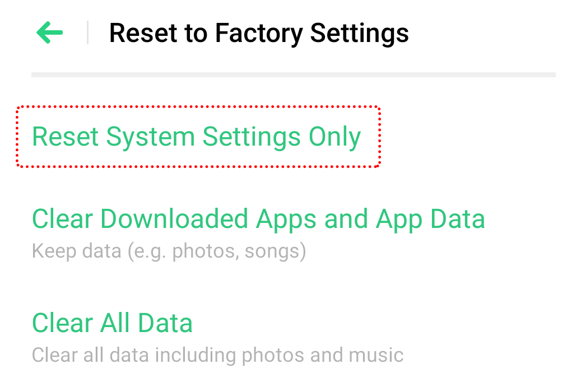Tap the "App Data" words in the second option
Viewport: 567px width, 392px height.
(430, 219)
